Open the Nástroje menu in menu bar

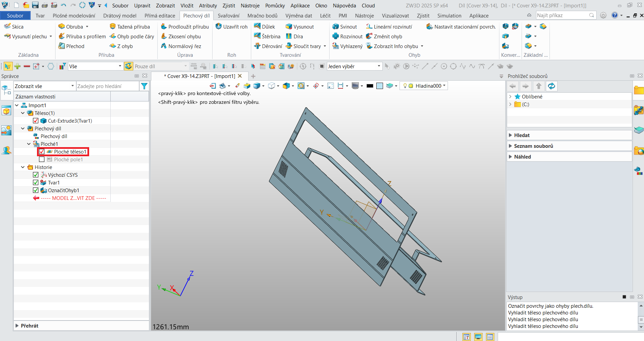tap(250, 5)
